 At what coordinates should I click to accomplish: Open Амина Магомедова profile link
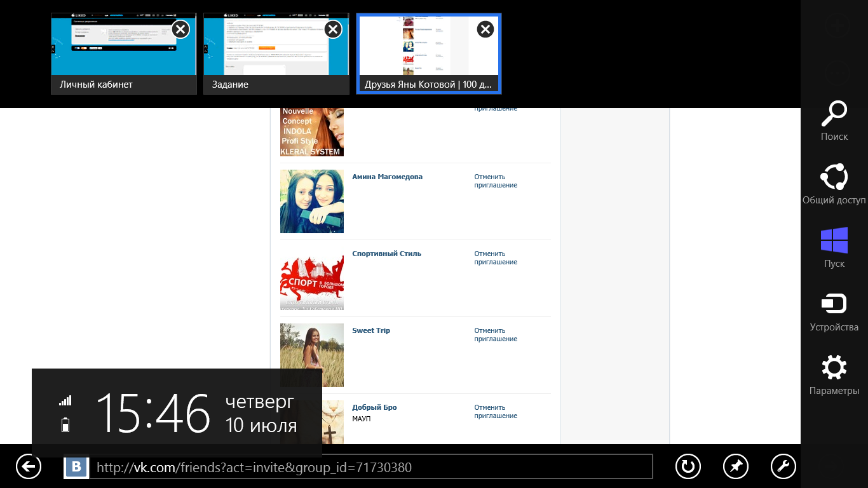pos(387,177)
